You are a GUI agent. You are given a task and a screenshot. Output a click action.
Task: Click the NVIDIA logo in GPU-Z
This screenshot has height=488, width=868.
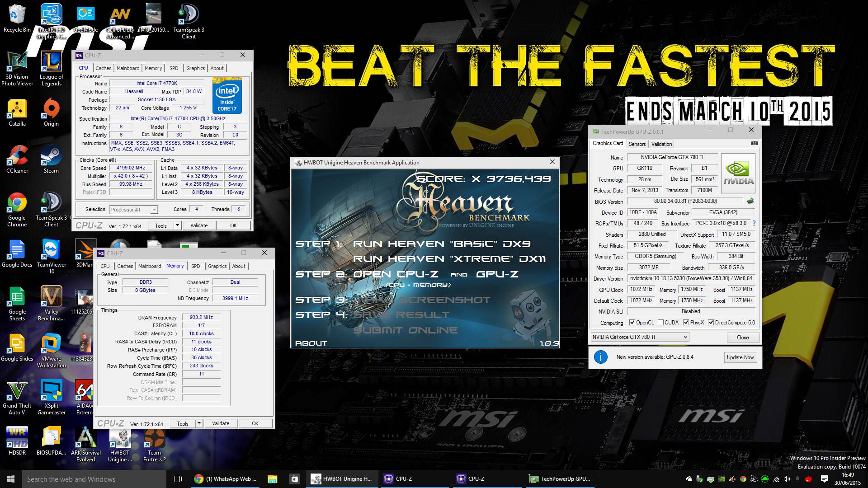click(738, 174)
